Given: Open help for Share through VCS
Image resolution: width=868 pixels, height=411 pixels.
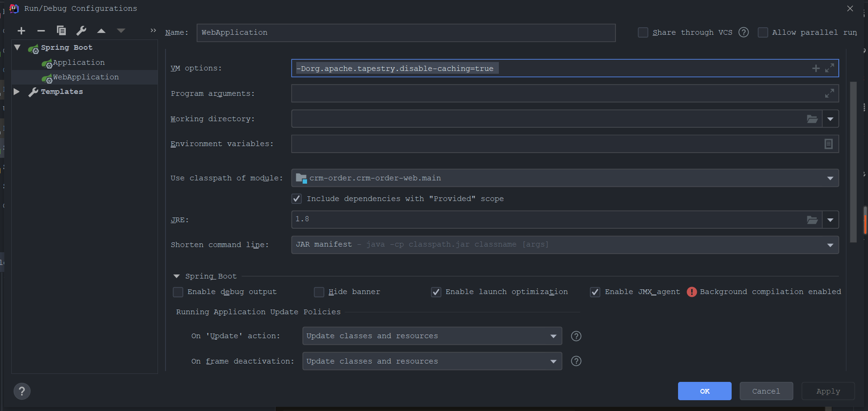Looking at the screenshot, I should pyautogui.click(x=743, y=32).
